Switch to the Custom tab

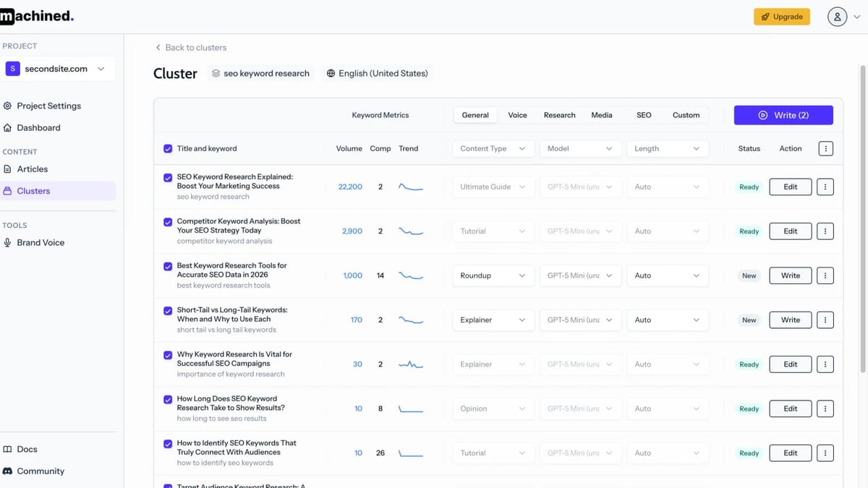[x=686, y=115]
